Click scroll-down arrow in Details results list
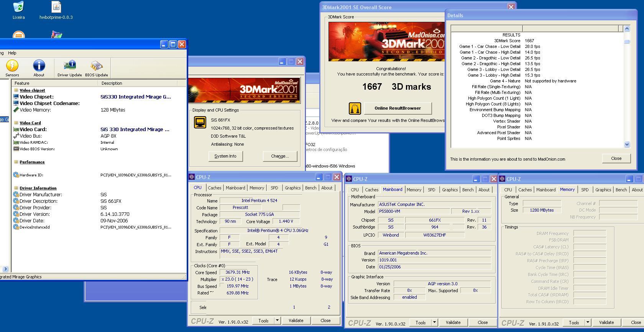The image size is (644, 332). [x=627, y=145]
